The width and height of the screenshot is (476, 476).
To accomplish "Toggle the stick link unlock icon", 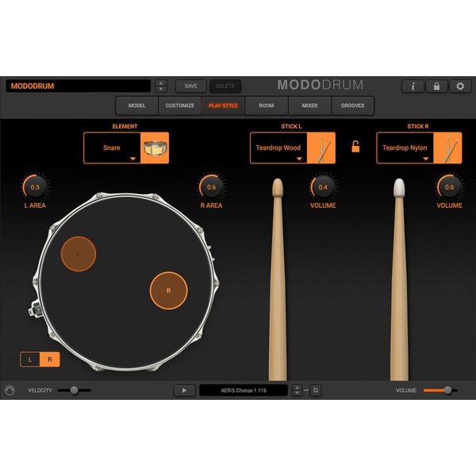I will pos(355,147).
